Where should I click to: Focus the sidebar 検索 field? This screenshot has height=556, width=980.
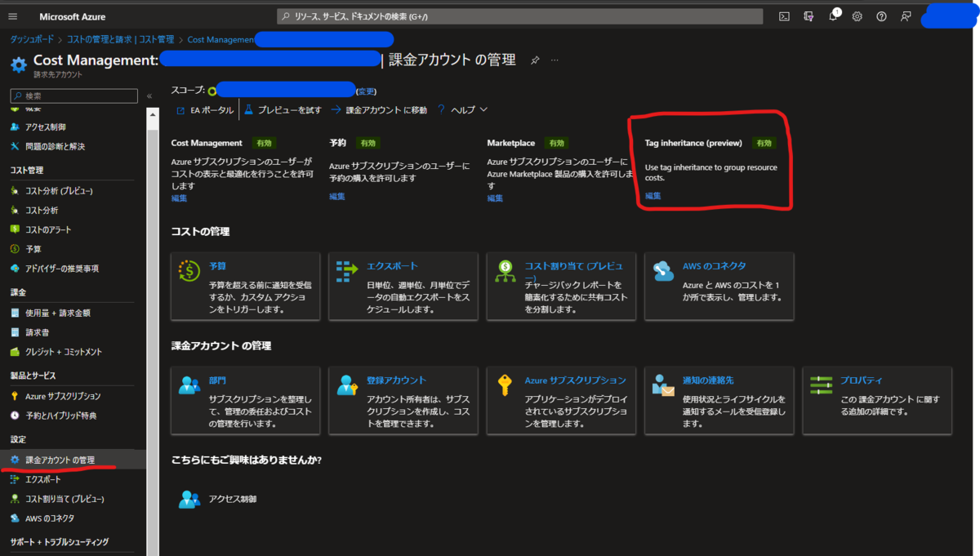73,96
